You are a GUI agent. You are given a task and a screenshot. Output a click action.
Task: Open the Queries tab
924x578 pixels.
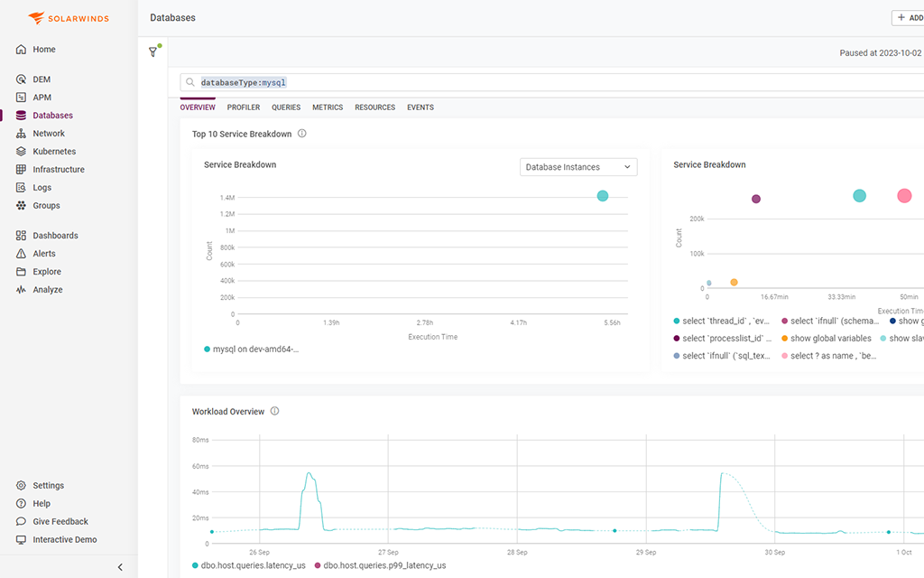click(285, 107)
